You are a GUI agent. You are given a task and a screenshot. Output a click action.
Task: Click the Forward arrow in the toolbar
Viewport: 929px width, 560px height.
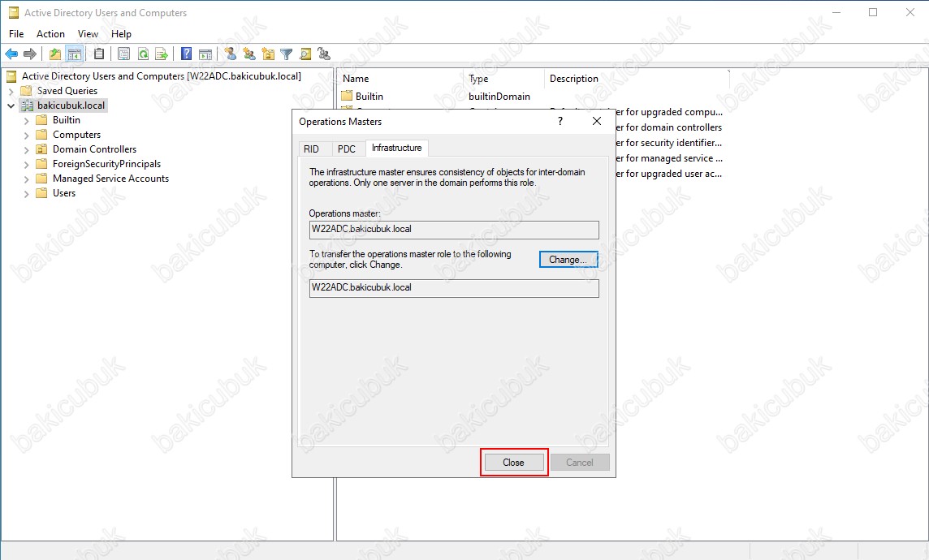coord(29,54)
